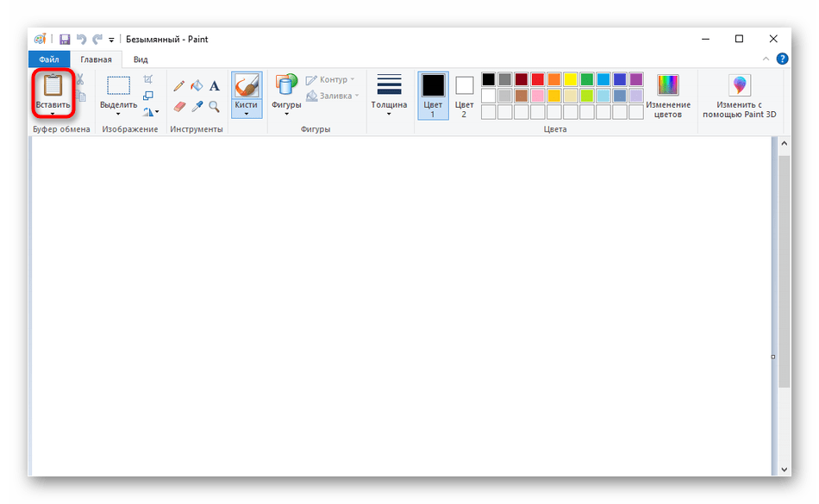
Task: Open Edit colors rainbow icon
Action: point(667,84)
